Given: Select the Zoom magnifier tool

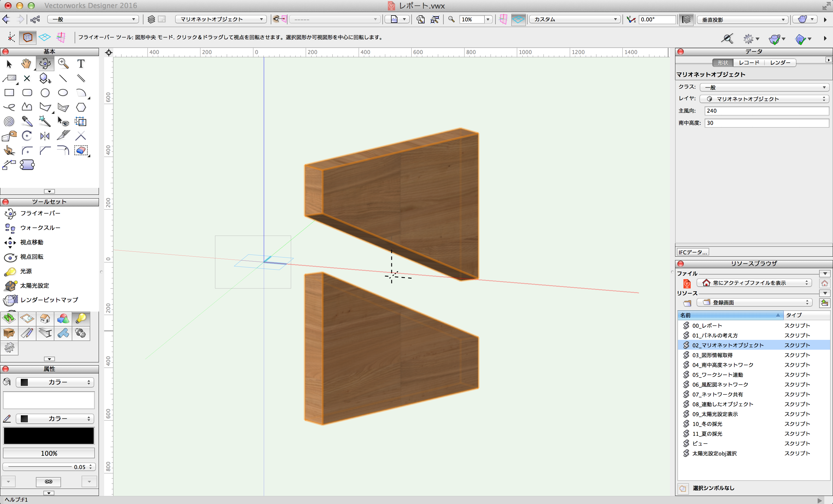Looking at the screenshot, I should click(x=63, y=64).
